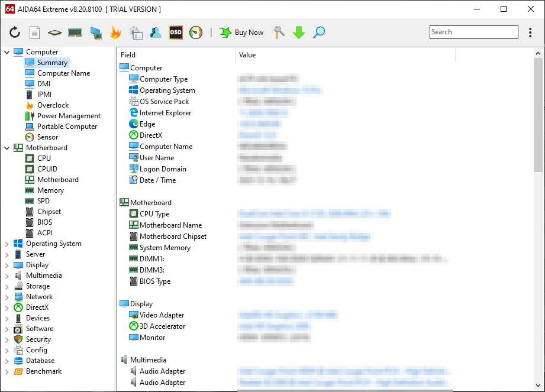The height and width of the screenshot is (392, 545).
Task: Expand the Benchmark tree node
Action: tap(7, 371)
